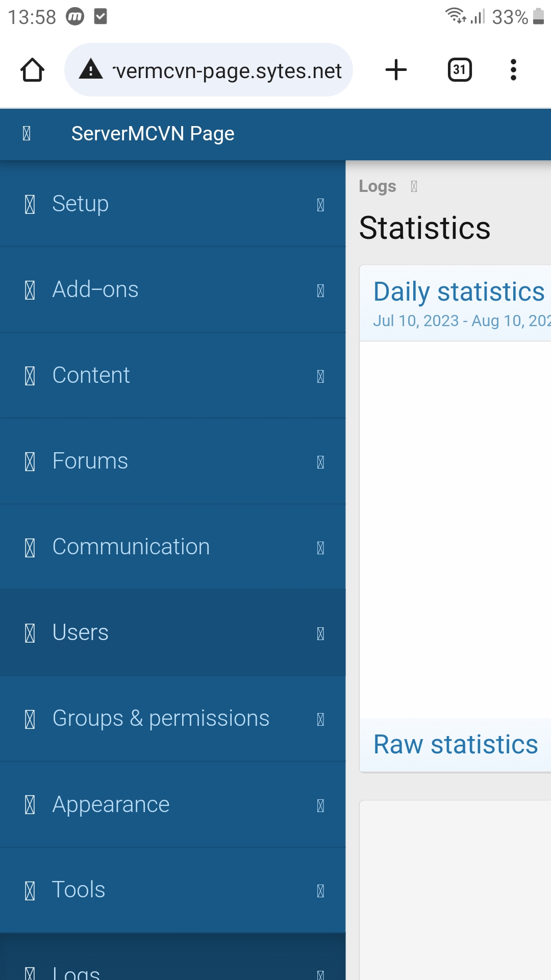Tap the site warning triangle icon
Viewport: 551px width, 980px height.
point(91,70)
